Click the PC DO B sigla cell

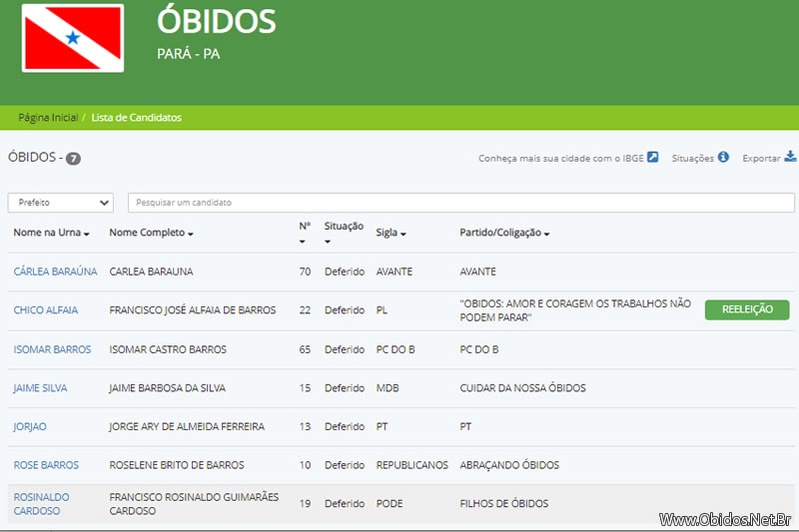(x=396, y=349)
